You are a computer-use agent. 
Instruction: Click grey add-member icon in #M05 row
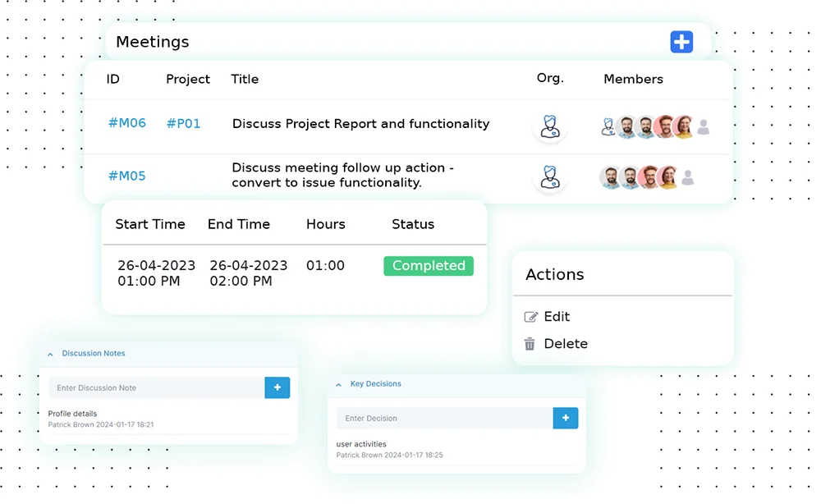click(688, 177)
